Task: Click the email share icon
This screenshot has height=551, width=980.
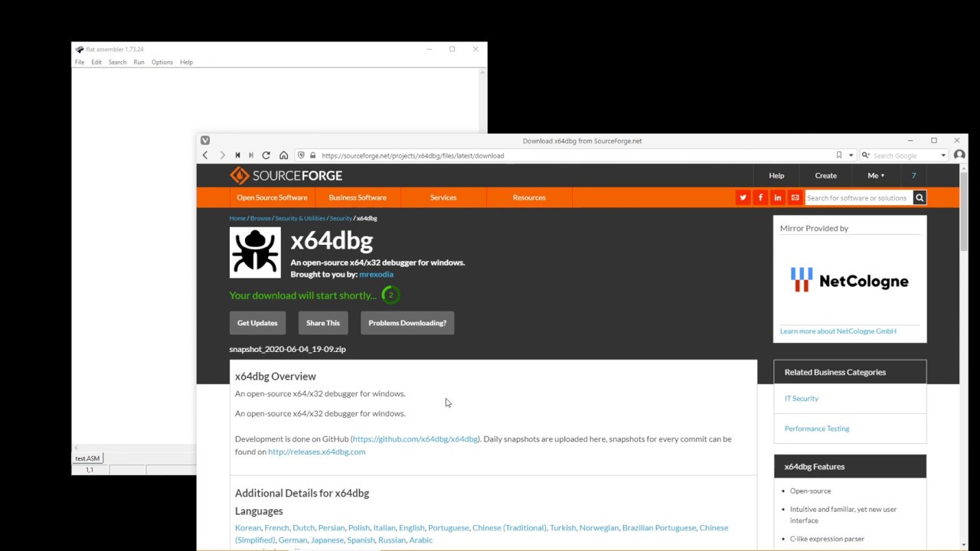Action: pyautogui.click(x=795, y=197)
